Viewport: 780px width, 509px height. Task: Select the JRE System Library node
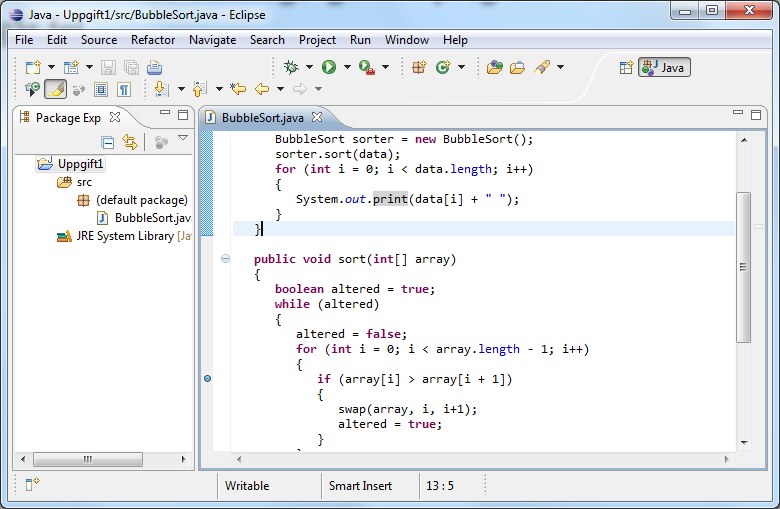[124, 236]
